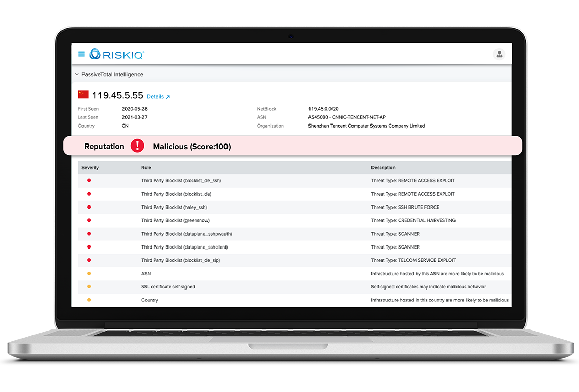Open the Details link for 119.45.5.55
This screenshot has width=579, height=392.
tap(158, 97)
